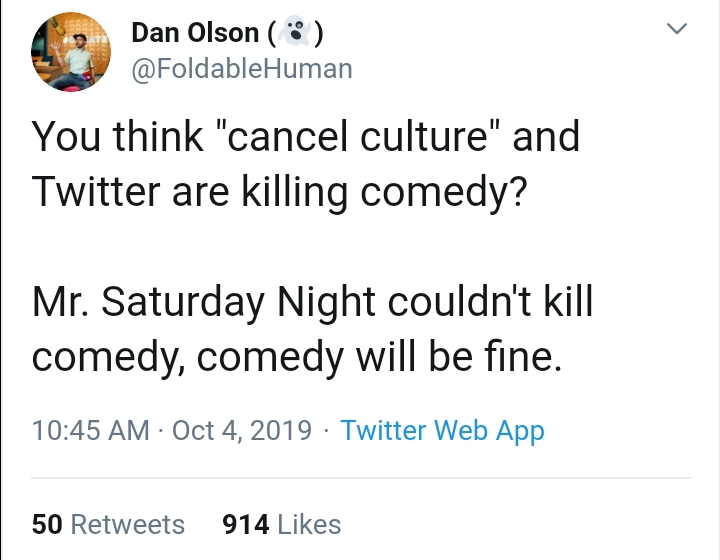Select the opening words "You think"
Screen dimensions: 720x560
118,136
